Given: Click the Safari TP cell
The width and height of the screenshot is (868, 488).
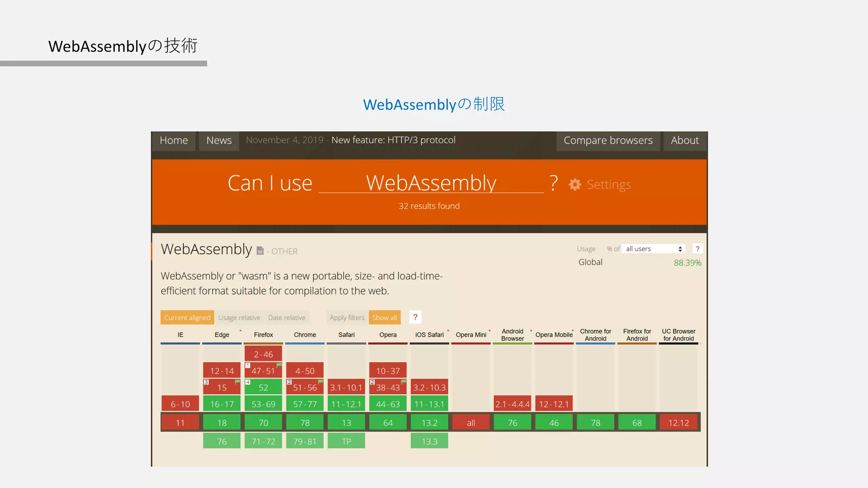Looking at the screenshot, I should point(346,441).
